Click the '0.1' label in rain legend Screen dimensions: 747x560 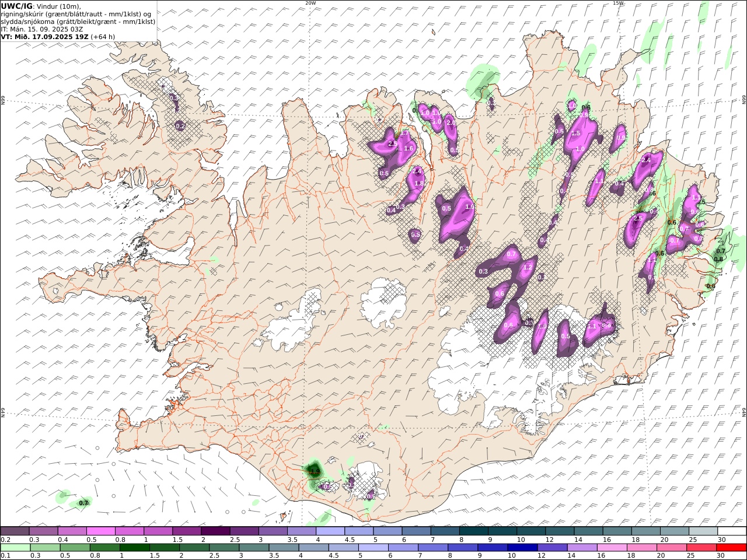[6, 556]
